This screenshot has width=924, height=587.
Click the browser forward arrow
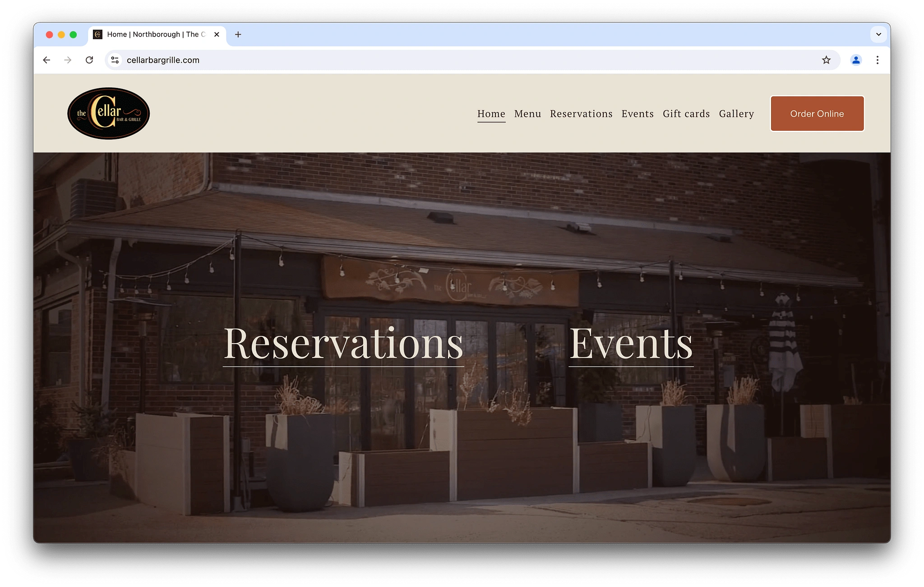coord(68,60)
